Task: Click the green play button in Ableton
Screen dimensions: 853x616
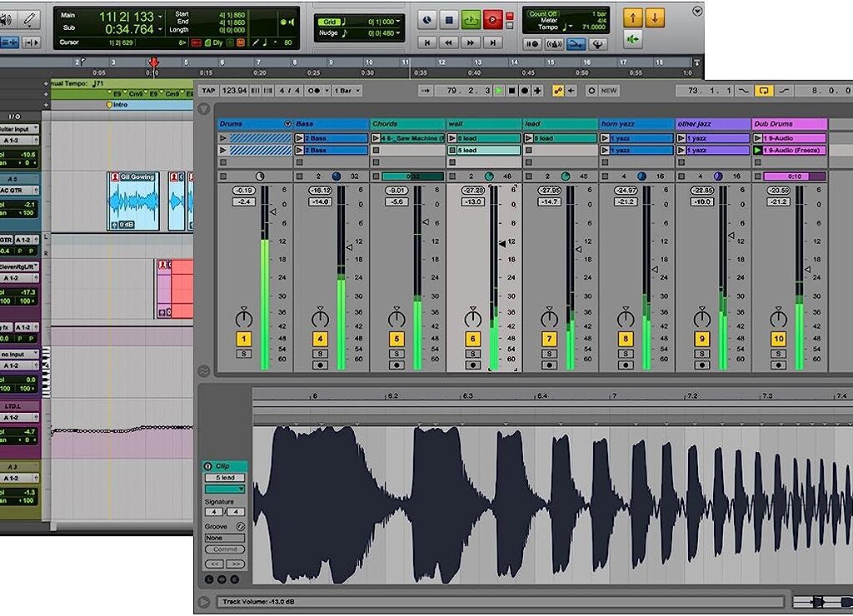Action: 499,91
